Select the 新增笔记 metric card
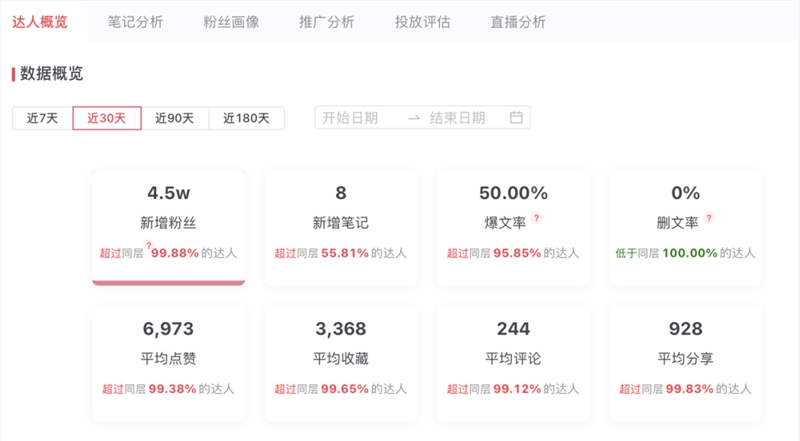Screen dimensions: 800x441 point(341,228)
